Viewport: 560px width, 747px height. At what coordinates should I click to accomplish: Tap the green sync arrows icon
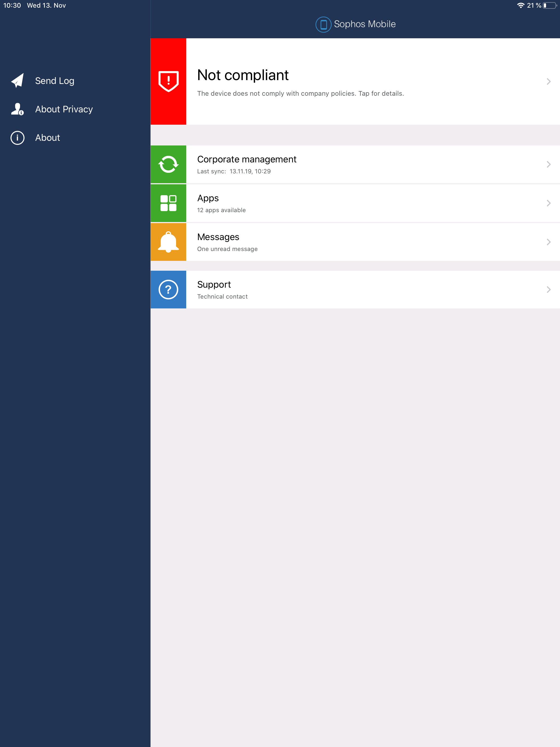pos(168,164)
